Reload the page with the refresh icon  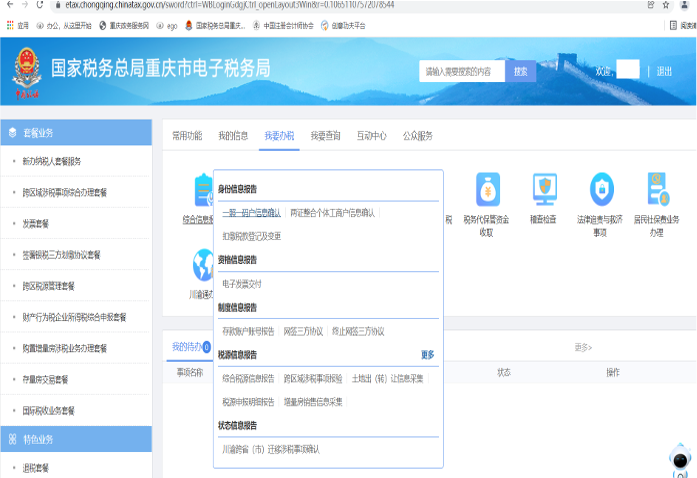tap(40, 5)
